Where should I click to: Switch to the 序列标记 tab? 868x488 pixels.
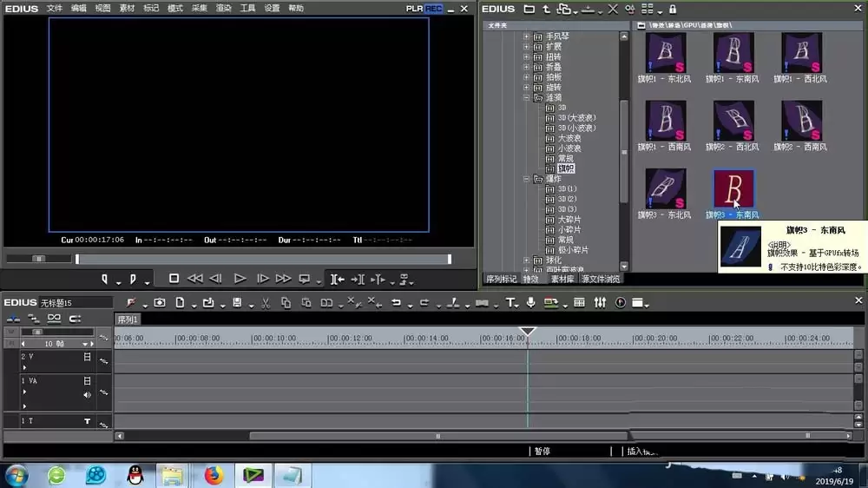tap(501, 280)
